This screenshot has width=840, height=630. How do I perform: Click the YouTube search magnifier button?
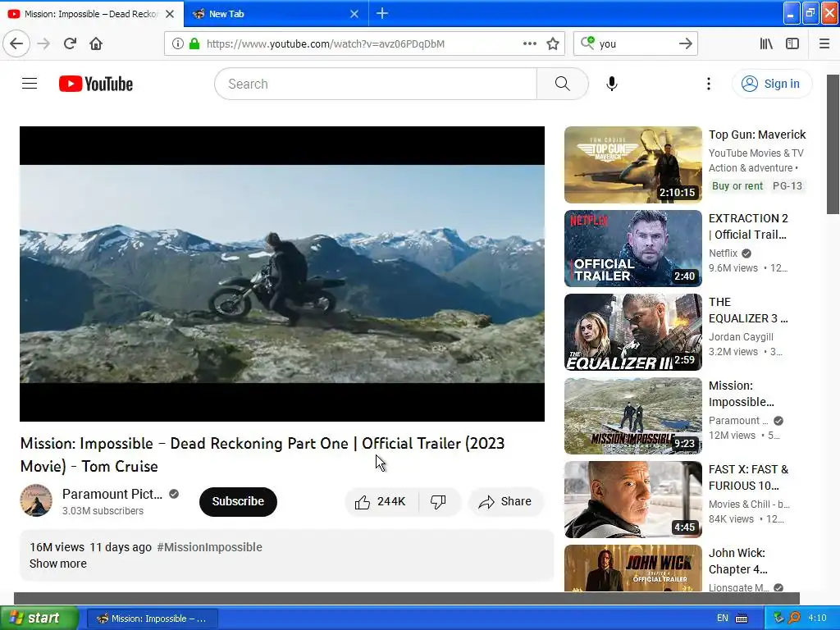(x=563, y=84)
